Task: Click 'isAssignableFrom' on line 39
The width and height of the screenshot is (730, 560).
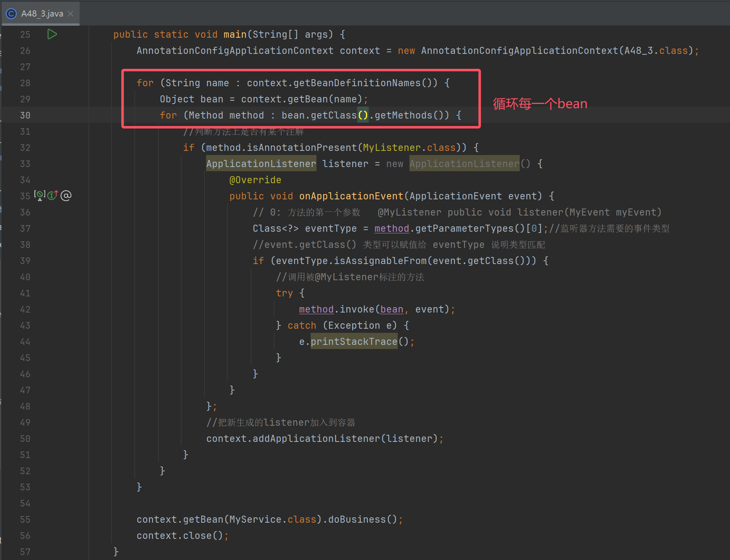Action: [x=380, y=261]
